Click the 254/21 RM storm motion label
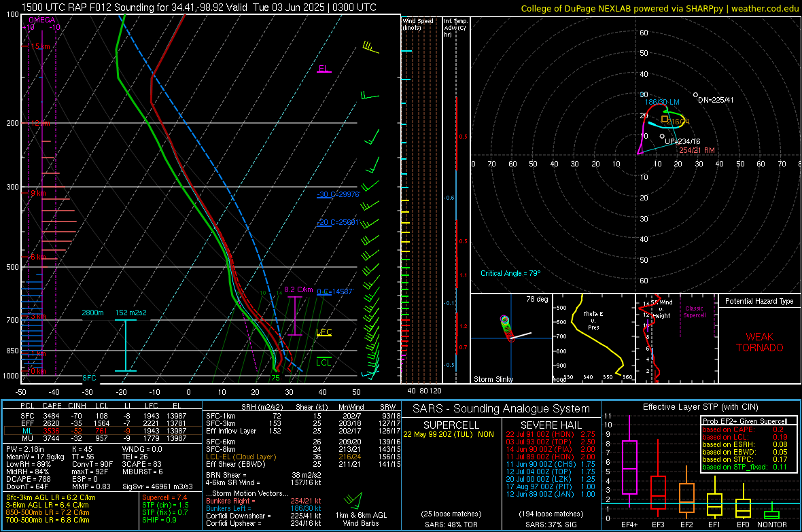 pos(697,150)
